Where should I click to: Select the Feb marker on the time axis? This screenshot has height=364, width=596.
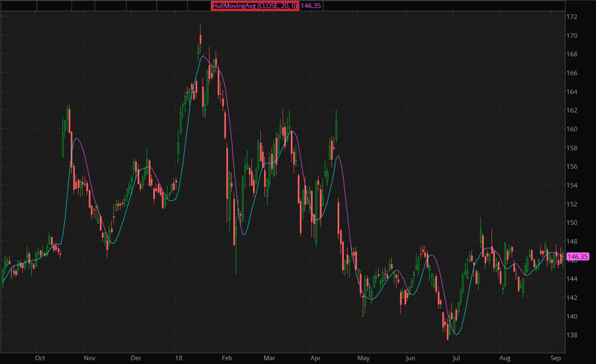tap(225, 358)
